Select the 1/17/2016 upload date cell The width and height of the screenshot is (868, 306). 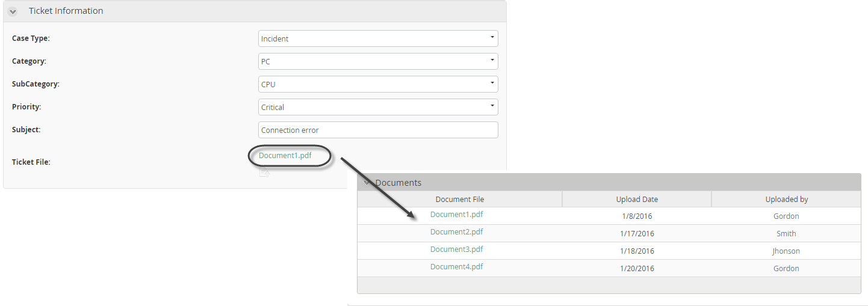point(637,234)
